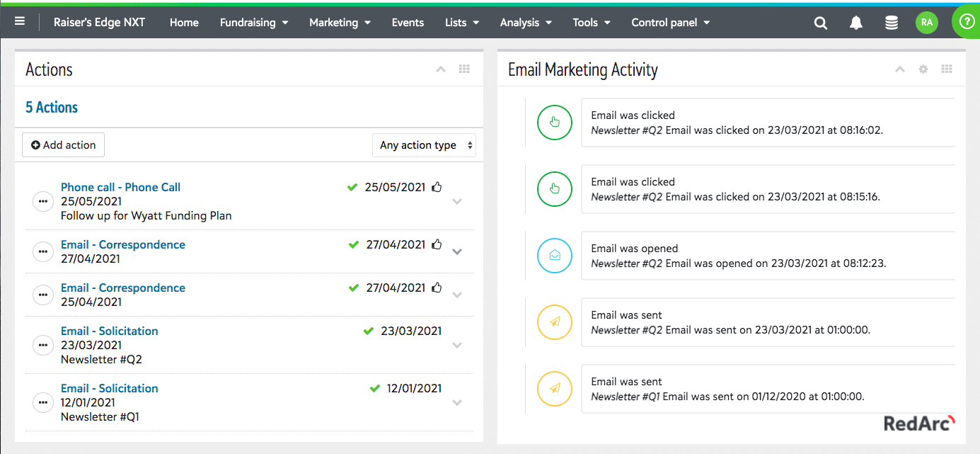
Task: Click the text 'Follow up for Wyatt Funding Plan'
Action: pos(146,215)
